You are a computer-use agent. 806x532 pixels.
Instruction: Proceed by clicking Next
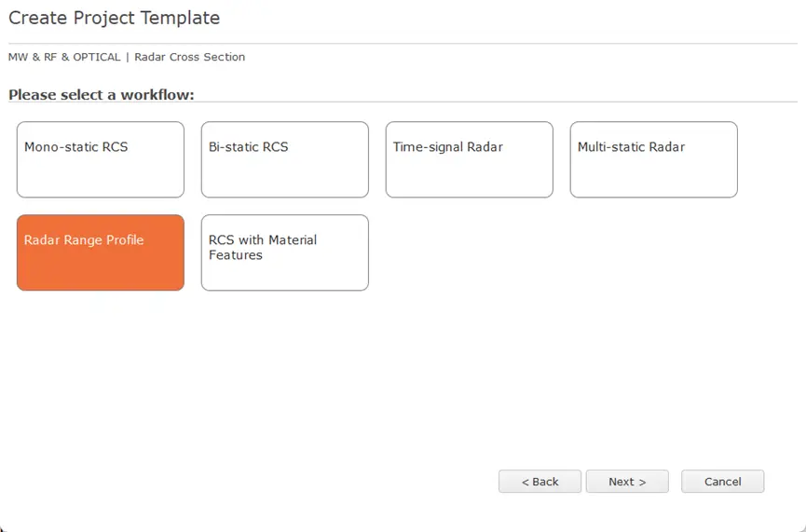tap(627, 482)
